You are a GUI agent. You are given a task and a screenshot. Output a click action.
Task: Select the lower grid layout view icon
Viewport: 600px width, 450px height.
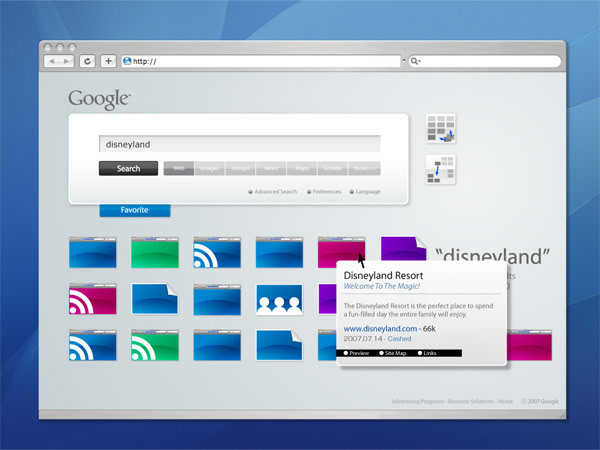(441, 170)
